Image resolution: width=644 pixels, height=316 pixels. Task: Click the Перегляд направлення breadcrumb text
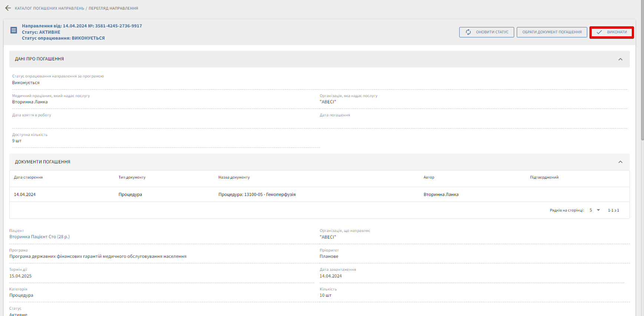pyautogui.click(x=113, y=8)
